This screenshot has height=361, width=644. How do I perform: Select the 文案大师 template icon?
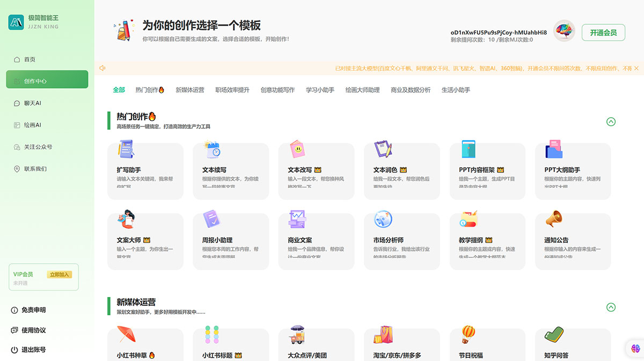pos(126,219)
